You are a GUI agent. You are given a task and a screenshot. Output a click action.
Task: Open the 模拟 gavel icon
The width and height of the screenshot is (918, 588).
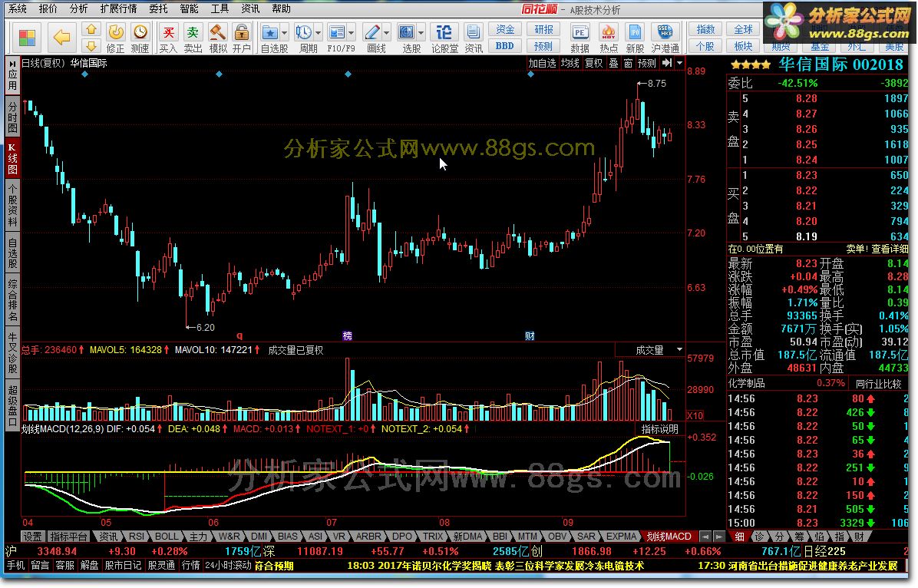click(x=218, y=38)
